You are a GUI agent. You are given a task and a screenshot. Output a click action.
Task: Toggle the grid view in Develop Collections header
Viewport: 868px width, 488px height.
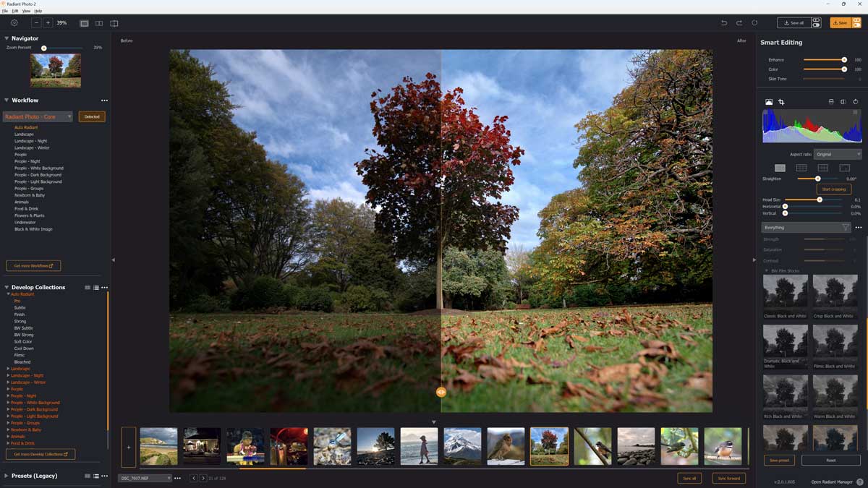pyautogui.click(x=88, y=287)
